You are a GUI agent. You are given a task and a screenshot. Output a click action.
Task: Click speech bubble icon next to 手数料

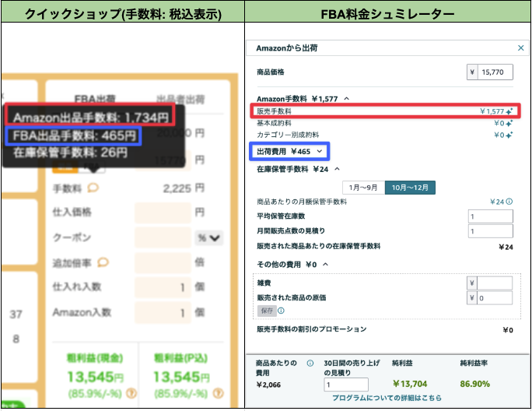coord(93,188)
